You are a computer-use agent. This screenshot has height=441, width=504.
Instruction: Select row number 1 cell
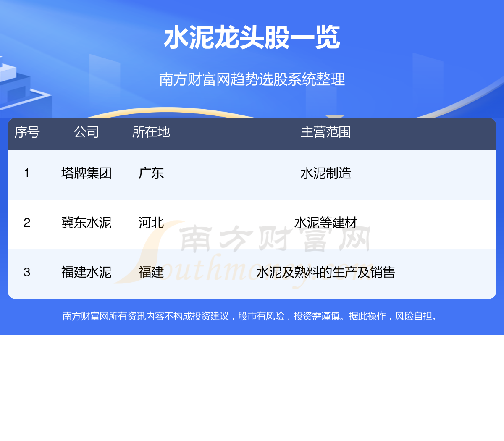(27, 173)
